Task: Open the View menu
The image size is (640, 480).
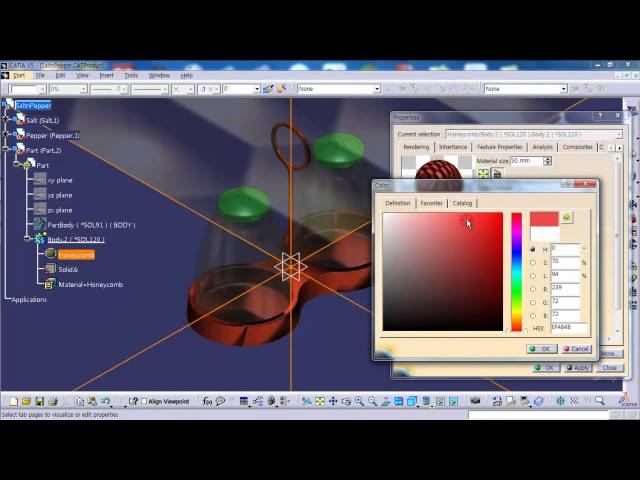Action: [82, 76]
